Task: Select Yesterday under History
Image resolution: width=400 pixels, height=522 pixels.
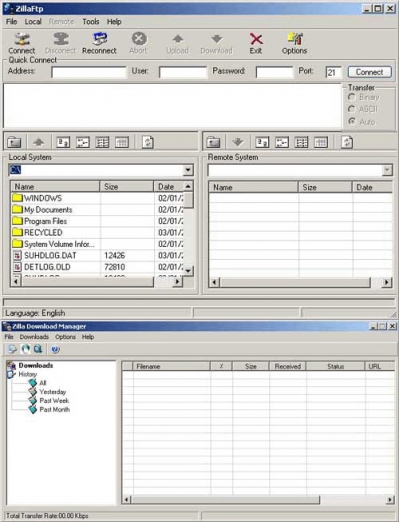Action: 53,392
